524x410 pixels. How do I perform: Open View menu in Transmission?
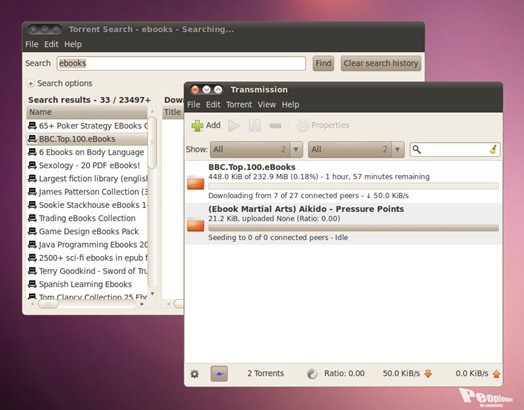click(x=267, y=105)
